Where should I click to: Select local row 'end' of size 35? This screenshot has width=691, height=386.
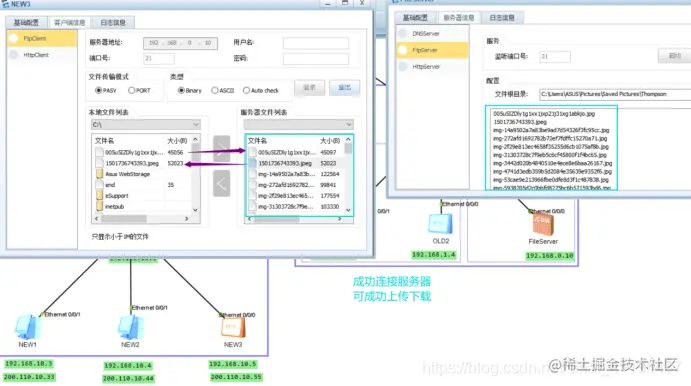coord(142,185)
